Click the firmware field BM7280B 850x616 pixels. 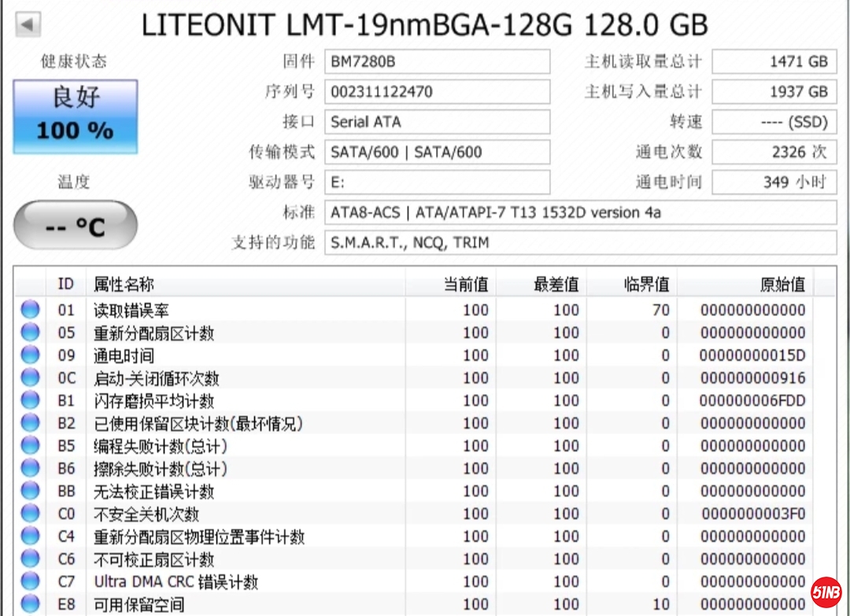click(x=437, y=61)
